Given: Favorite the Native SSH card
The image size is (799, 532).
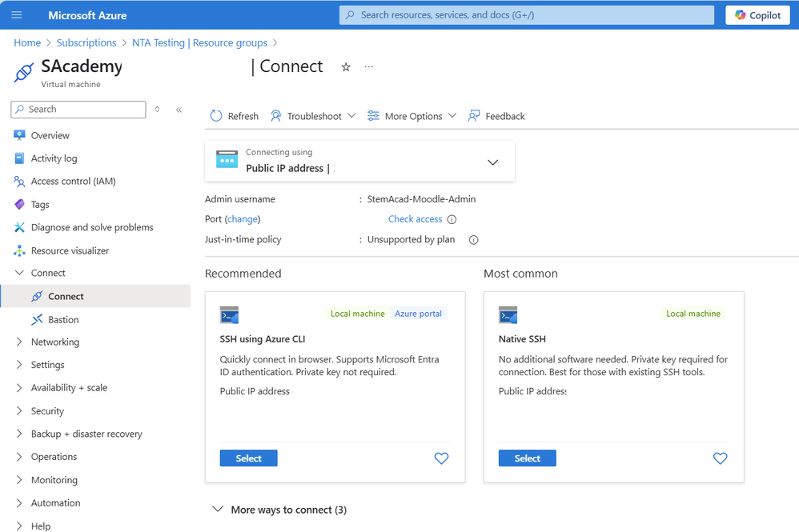Looking at the screenshot, I should click(720, 458).
